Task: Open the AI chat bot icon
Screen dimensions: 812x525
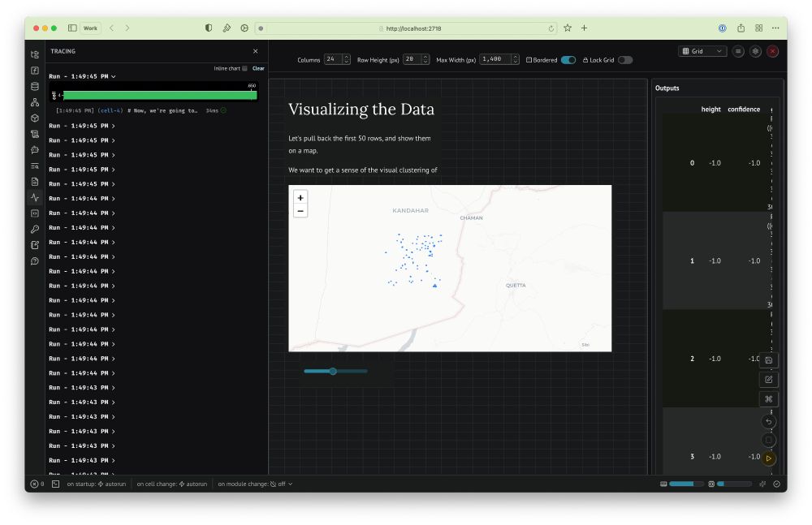Action: coord(35,150)
